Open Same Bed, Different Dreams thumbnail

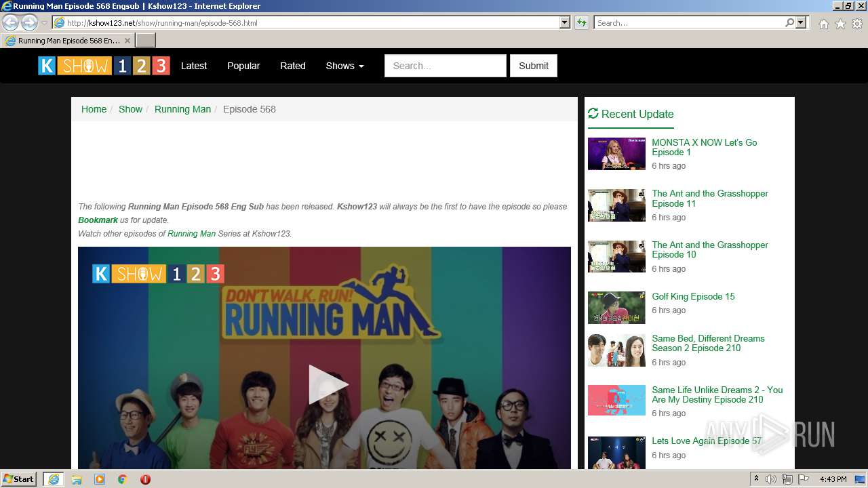616,350
